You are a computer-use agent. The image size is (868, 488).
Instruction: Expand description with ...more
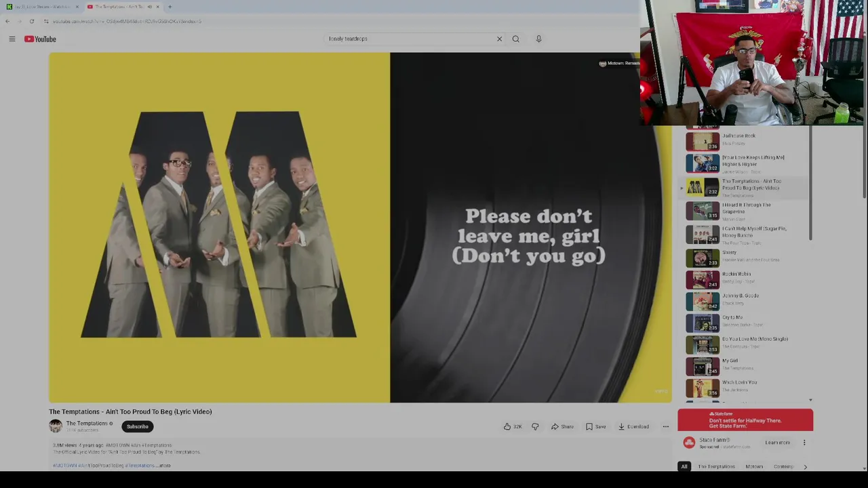coord(163,466)
